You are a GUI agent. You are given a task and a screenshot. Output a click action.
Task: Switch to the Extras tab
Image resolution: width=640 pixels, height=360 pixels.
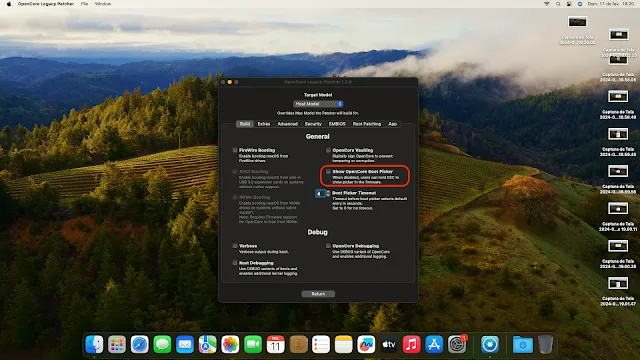coord(264,124)
